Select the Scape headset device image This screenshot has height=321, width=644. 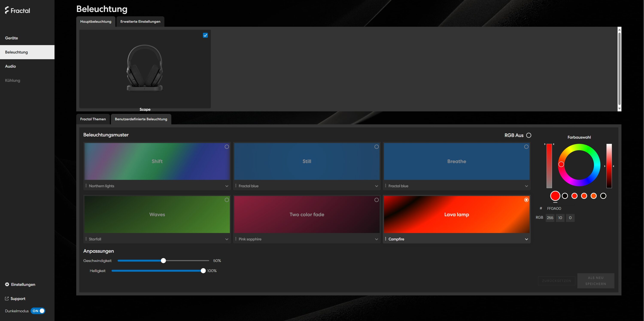145,68
